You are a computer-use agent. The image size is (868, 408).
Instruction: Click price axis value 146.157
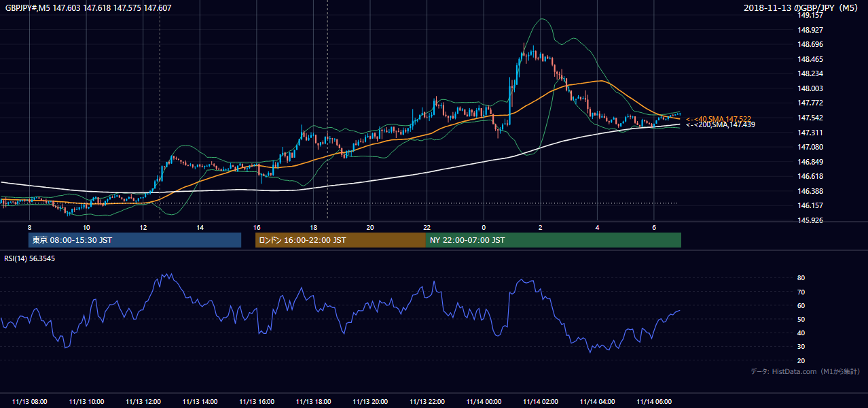point(810,205)
